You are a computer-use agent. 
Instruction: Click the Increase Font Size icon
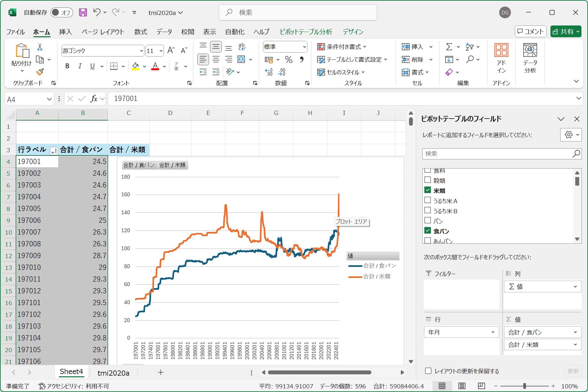[x=171, y=50]
